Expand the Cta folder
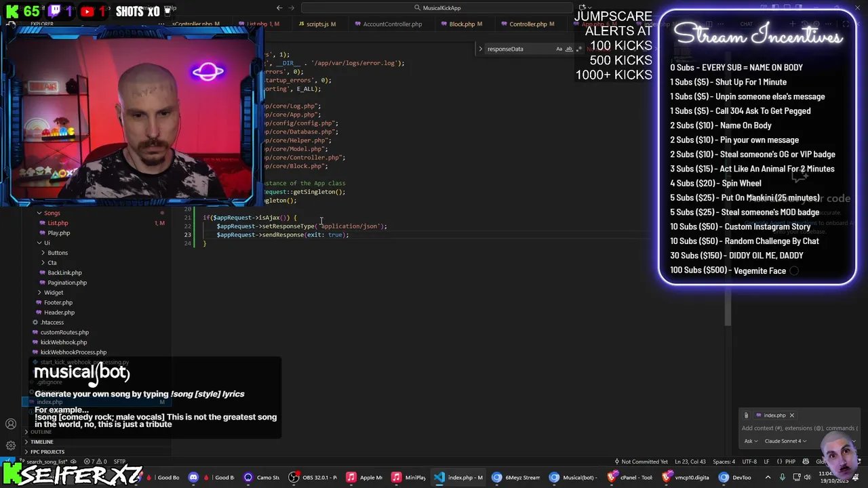Screen dimensions: 868x488 pyautogui.click(x=52, y=262)
